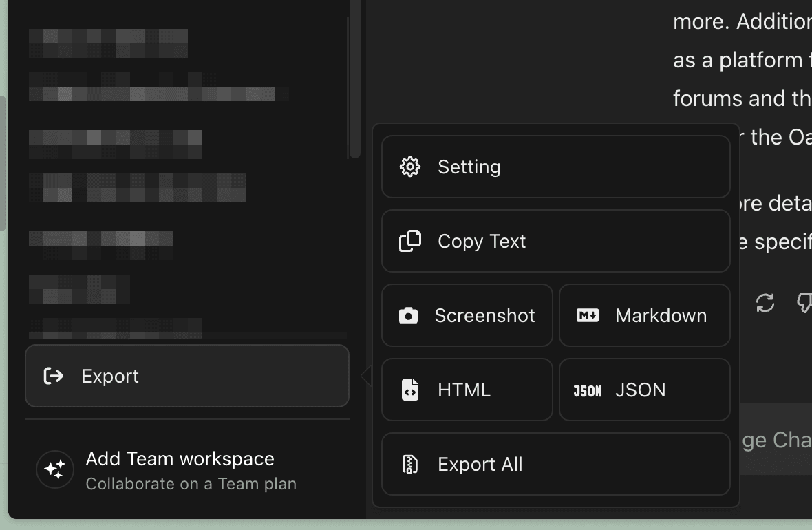
Task: Select the Markdown export option
Action: click(x=644, y=315)
